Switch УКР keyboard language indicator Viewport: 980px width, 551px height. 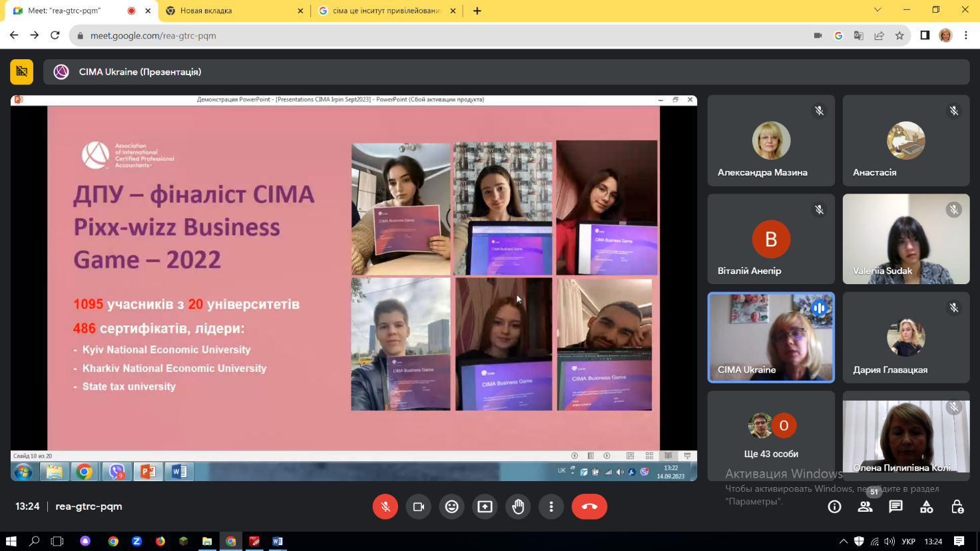908,541
